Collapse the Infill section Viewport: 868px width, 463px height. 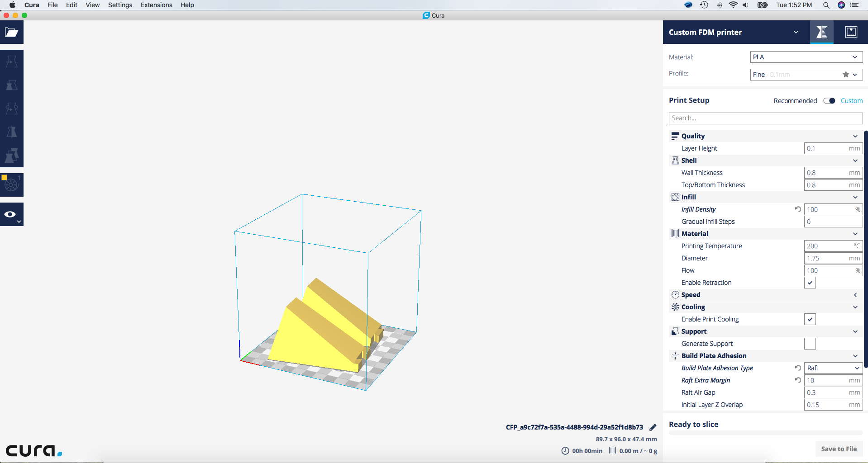pos(855,197)
